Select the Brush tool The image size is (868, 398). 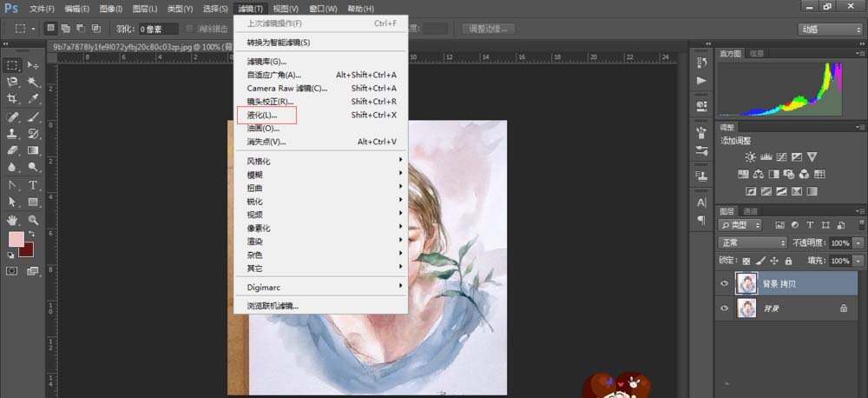click(x=33, y=117)
